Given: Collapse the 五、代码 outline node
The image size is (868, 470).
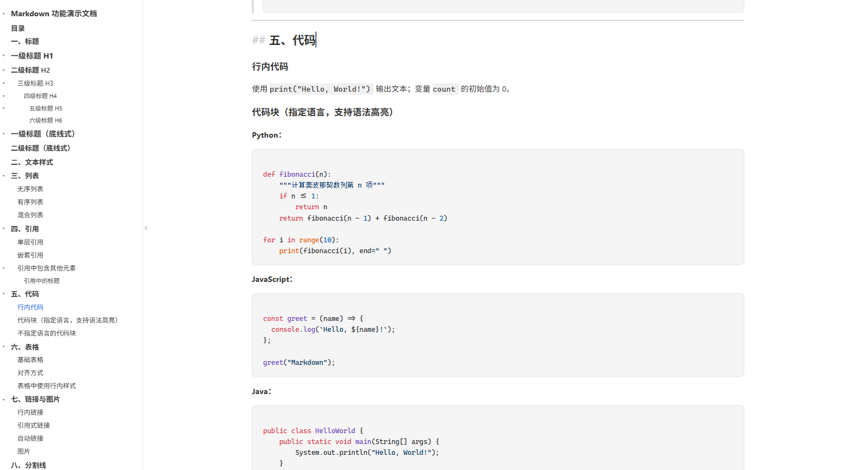Looking at the screenshot, I should click(x=4, y=294).
